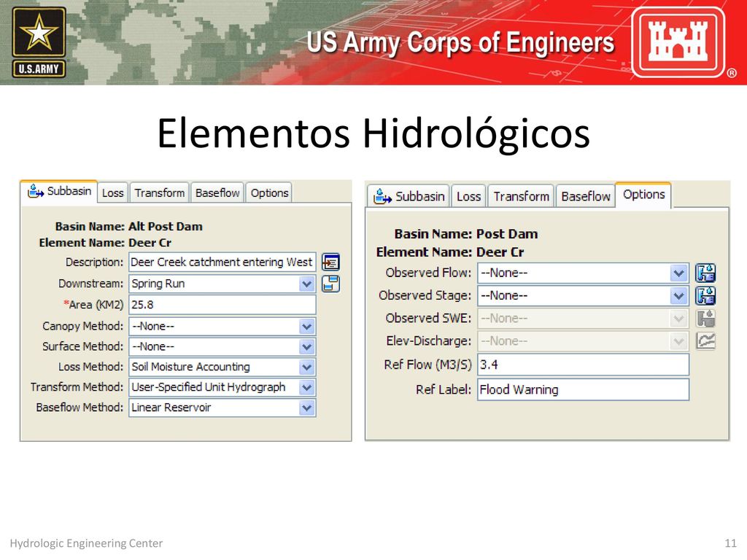Click the Ref Label field with Flood Warning
The width and height of the screenshot is (747, 560).
tap(583, 389)
